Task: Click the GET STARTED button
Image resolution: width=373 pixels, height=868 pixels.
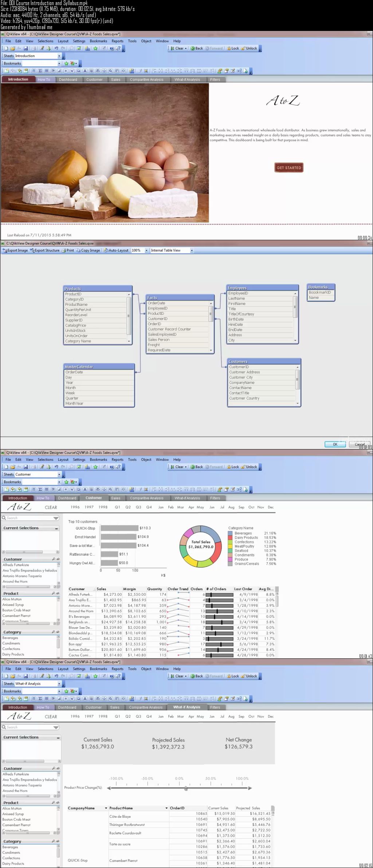Action: (289, 168)
